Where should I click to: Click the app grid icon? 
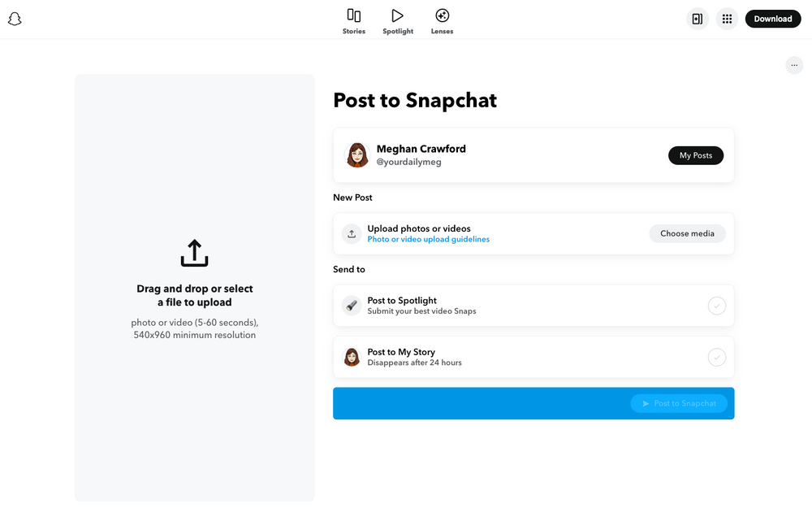(727, 18)
